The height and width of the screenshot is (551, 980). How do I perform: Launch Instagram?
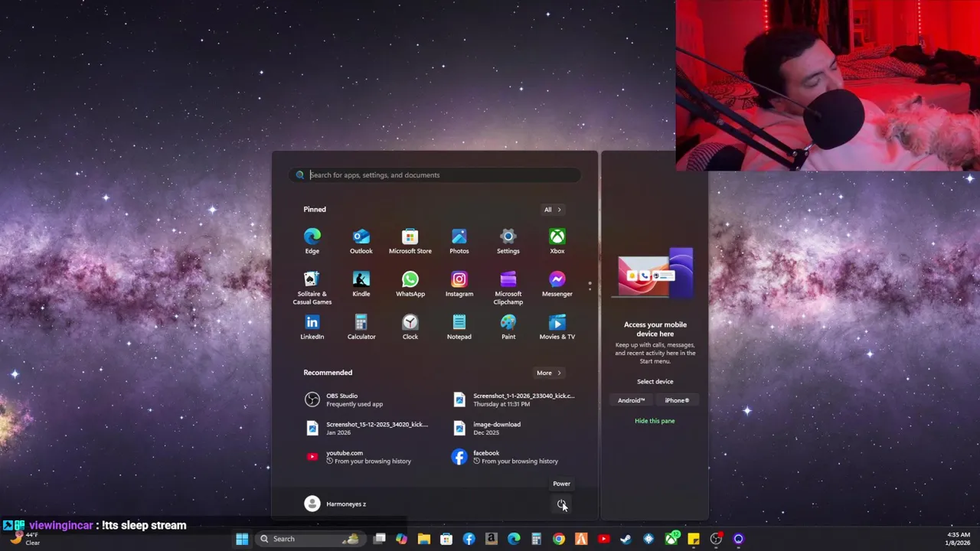coord(459,284)
